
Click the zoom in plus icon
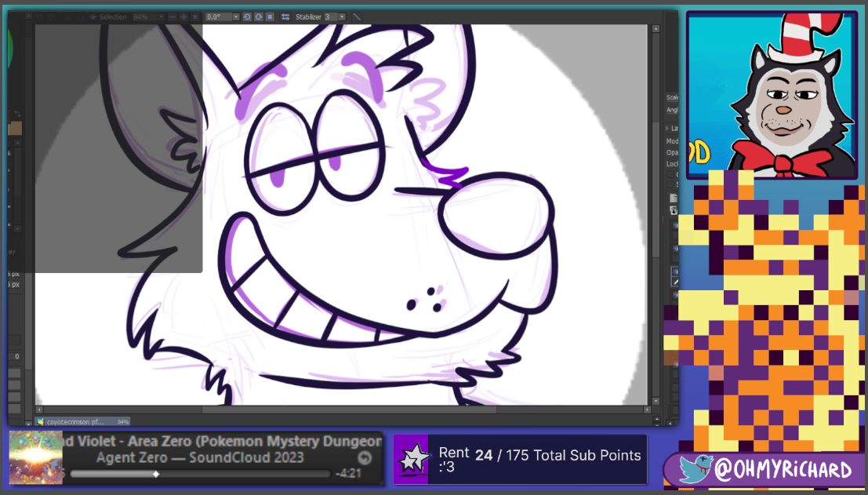click(x=183, y=16)
